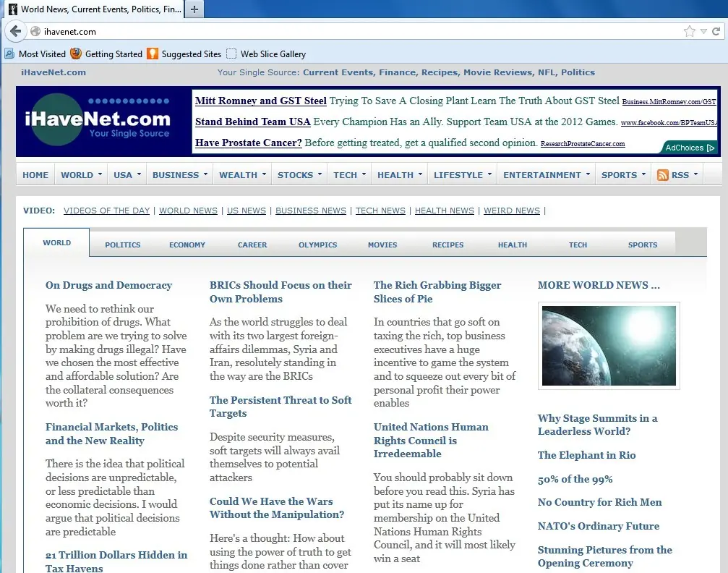The height and width of the screenshot is (573, 728).
Task: Switch to the POLITICS tab
Action: [123, 245]
